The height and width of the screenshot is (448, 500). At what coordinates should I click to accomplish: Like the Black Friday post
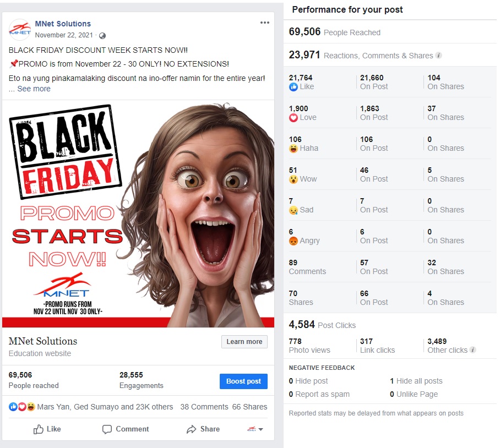click(x=47, y=429)
